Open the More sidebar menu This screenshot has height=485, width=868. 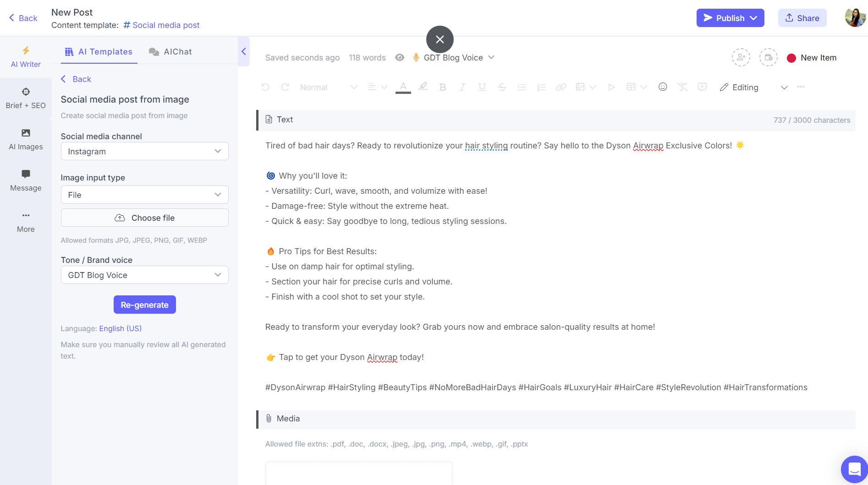(26, 222)
